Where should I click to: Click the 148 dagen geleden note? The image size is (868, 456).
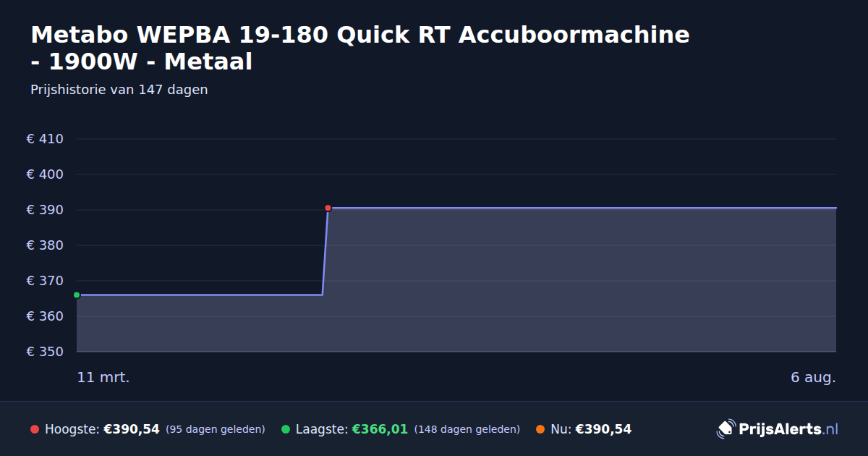[467, 429]
